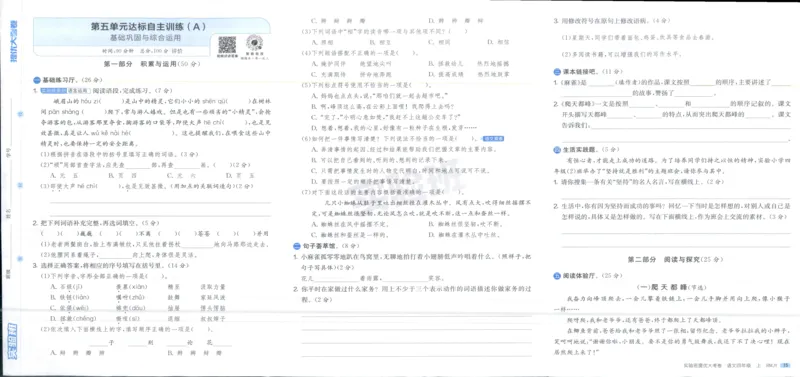The width and height of the screenshot is (800, 377).
Task: Click the blue circle icon before 基础练习厅
Action: [37, 80]
